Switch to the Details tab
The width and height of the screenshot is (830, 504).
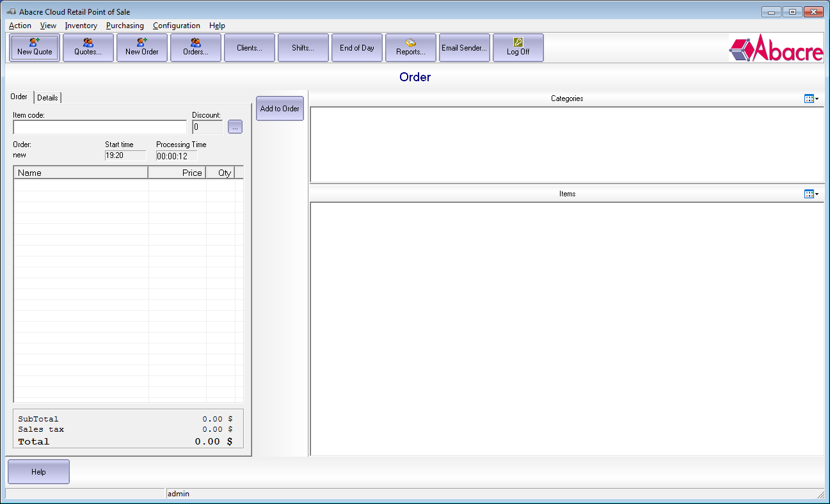tap(47, 97)
